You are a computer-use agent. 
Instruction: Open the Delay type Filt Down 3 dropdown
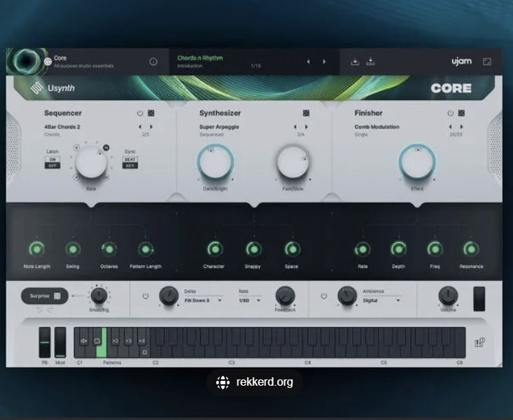click(203, 300)
